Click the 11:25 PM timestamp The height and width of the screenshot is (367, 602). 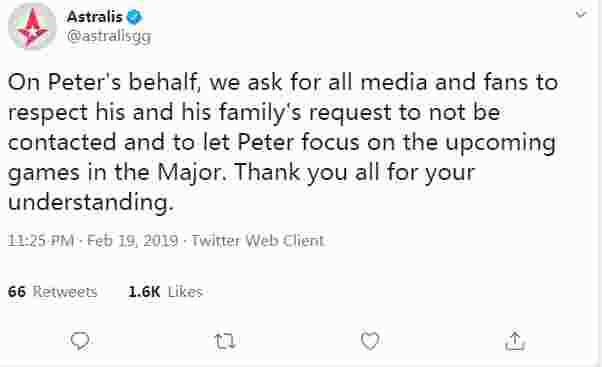[41, 241]
